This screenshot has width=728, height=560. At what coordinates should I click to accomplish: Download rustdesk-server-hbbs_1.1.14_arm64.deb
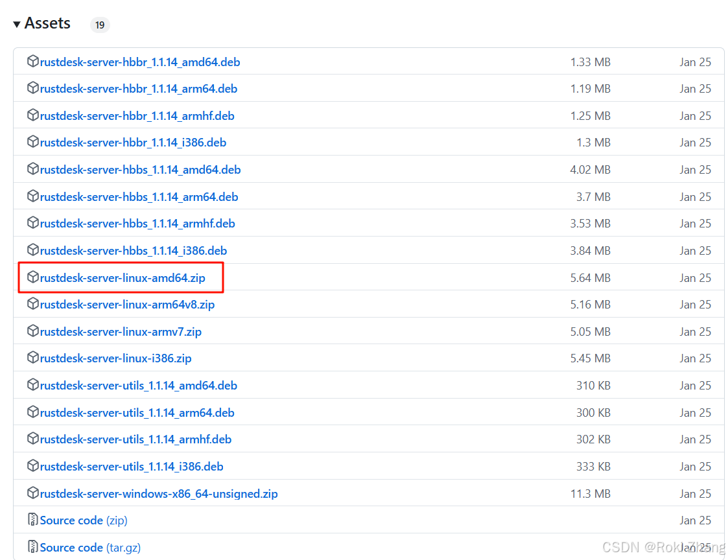point(139,197)
